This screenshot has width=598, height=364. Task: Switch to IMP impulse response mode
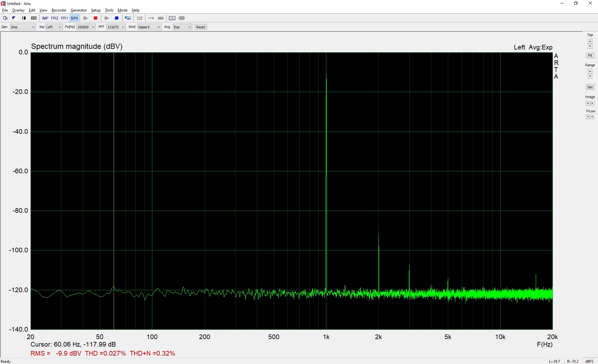tap(45, 18)
